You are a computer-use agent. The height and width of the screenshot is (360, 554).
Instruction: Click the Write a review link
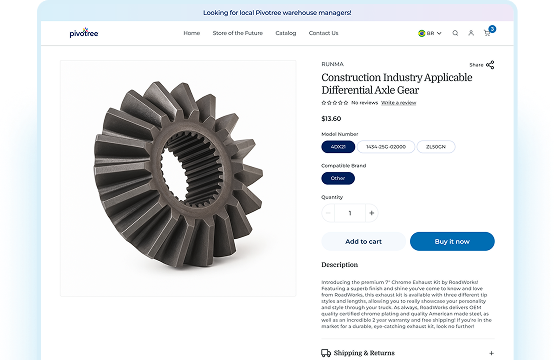click(x=399, y=103)
